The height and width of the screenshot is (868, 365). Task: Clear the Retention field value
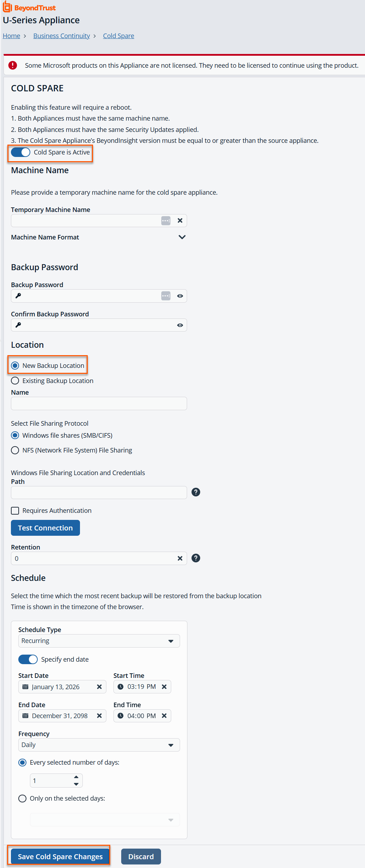(x=180, y=558)
